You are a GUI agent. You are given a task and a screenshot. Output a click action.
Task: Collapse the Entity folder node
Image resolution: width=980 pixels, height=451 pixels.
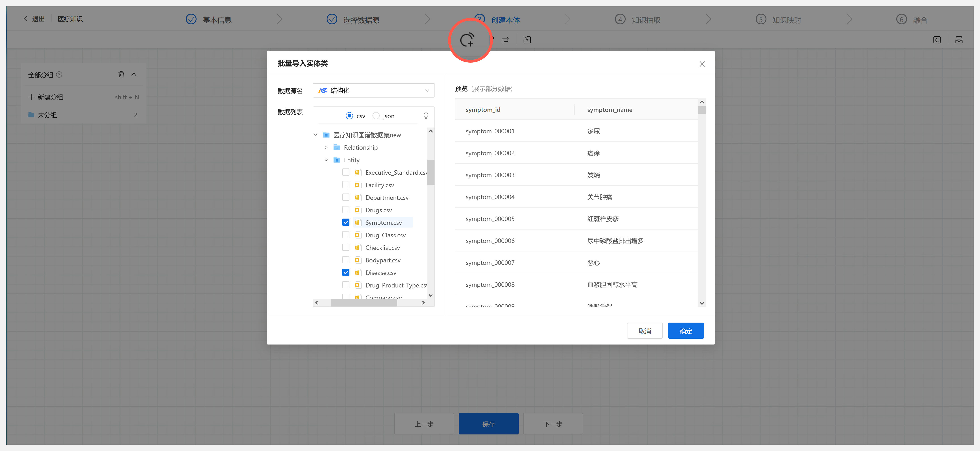pyautogui.click(x=326, y=160)
